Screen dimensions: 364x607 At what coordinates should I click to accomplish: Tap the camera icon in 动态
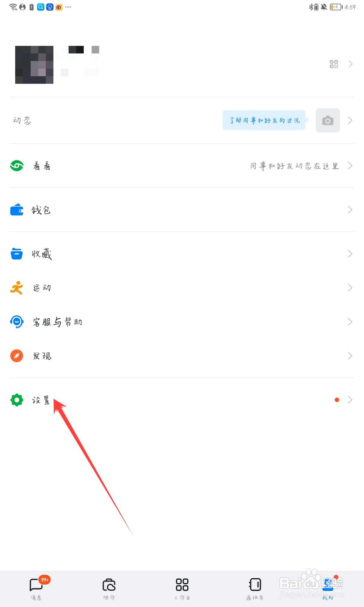328,121
